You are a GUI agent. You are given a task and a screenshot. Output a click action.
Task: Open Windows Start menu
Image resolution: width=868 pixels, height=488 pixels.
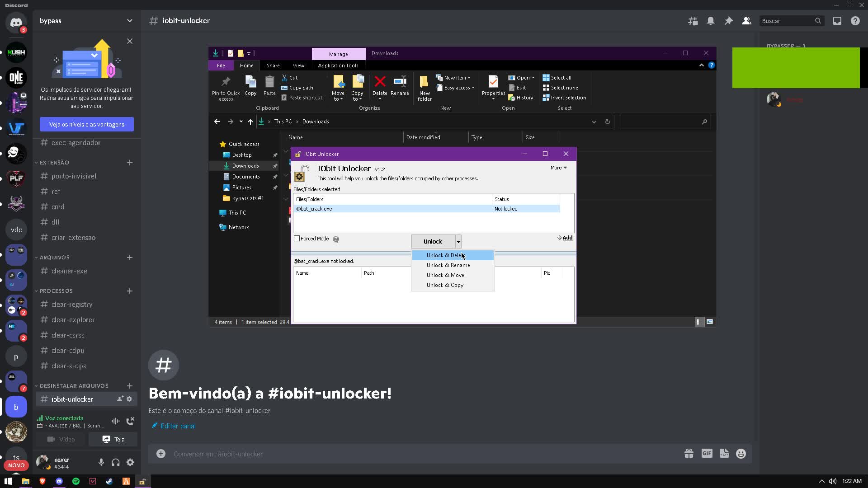coord(8,481)
